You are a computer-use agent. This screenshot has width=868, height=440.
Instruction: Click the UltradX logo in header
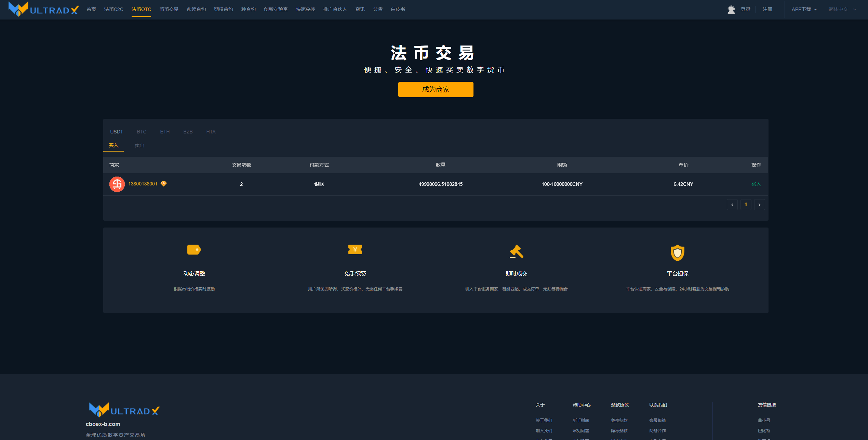[43, 9]
